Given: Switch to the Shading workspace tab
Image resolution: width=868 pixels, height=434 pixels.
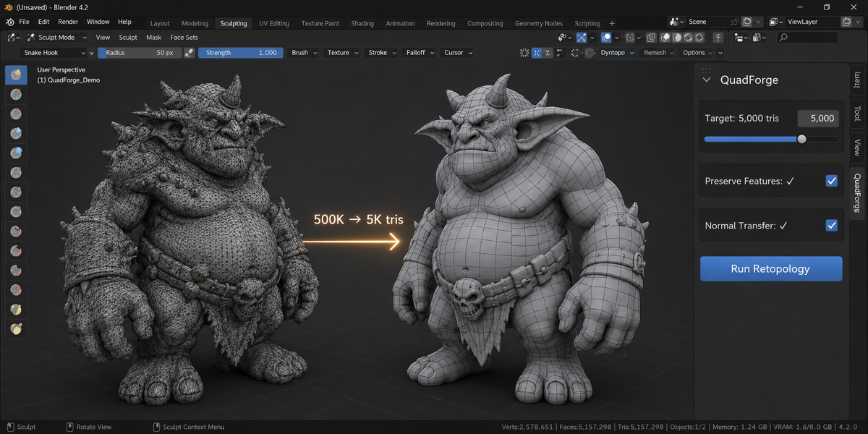Looking at the screenshot, I should coord(362,23).
